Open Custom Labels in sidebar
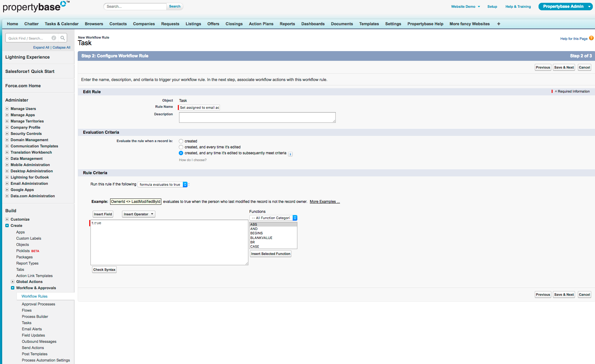Image resolution: width=595 pixels, height=364 pixels. point(29,238)
